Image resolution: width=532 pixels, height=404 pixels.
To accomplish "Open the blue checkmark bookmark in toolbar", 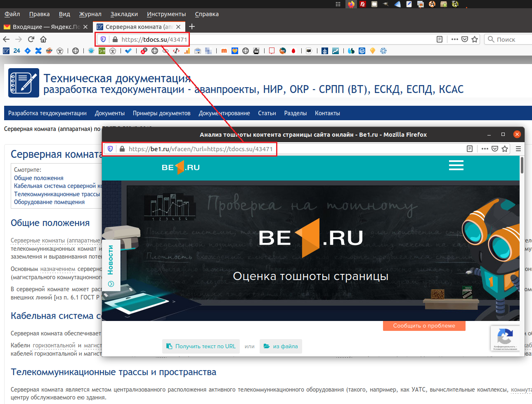I will 128,51.
